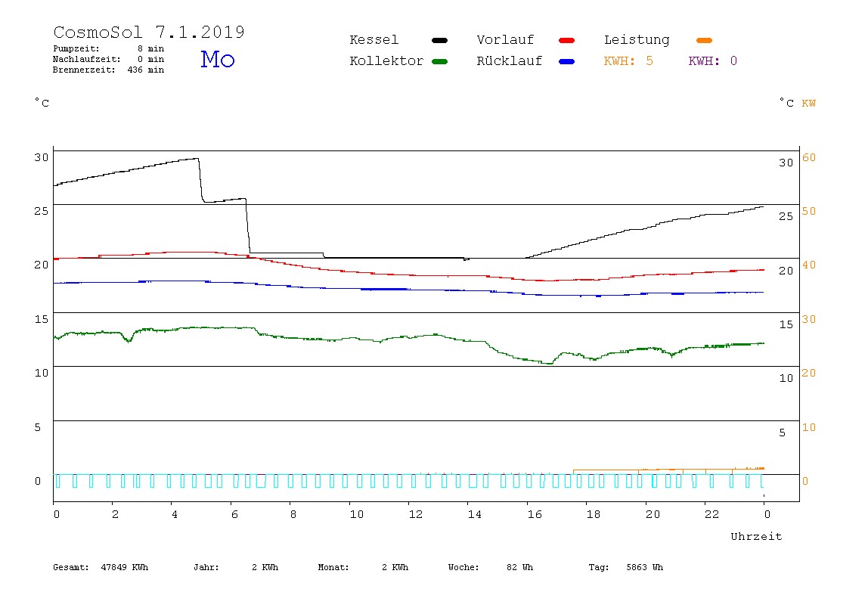Click the green Kollektor legend swatch
The height and width of the screenshot is (614, 868).
pyautogui.click(x=439, y=61)
